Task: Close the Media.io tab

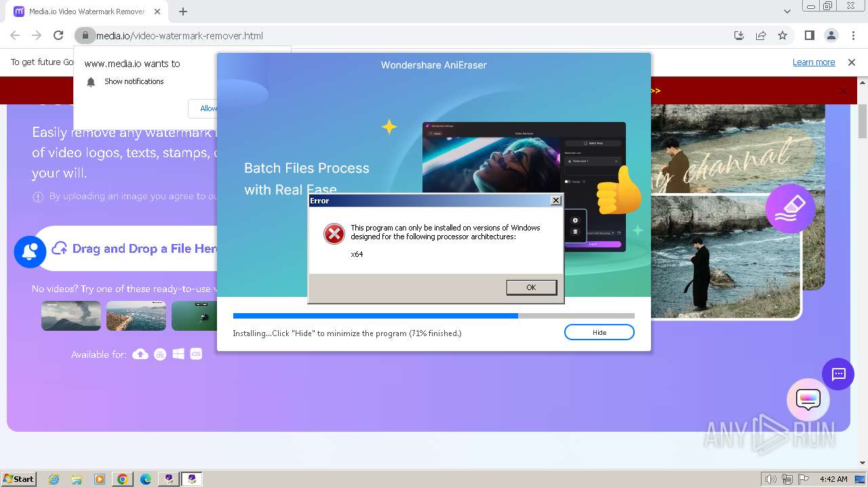Action: point(157,12)
